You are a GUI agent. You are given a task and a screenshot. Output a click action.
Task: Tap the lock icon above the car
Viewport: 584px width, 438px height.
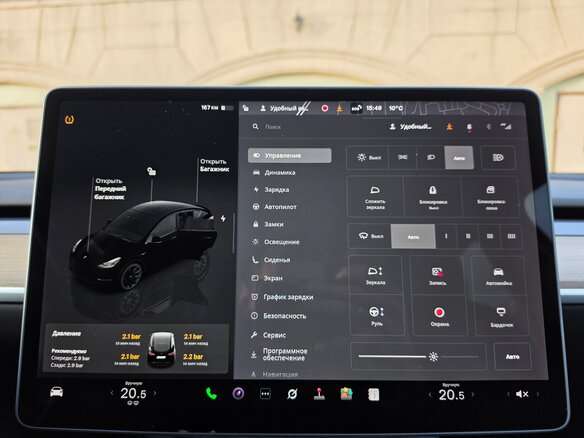[151, 171]
